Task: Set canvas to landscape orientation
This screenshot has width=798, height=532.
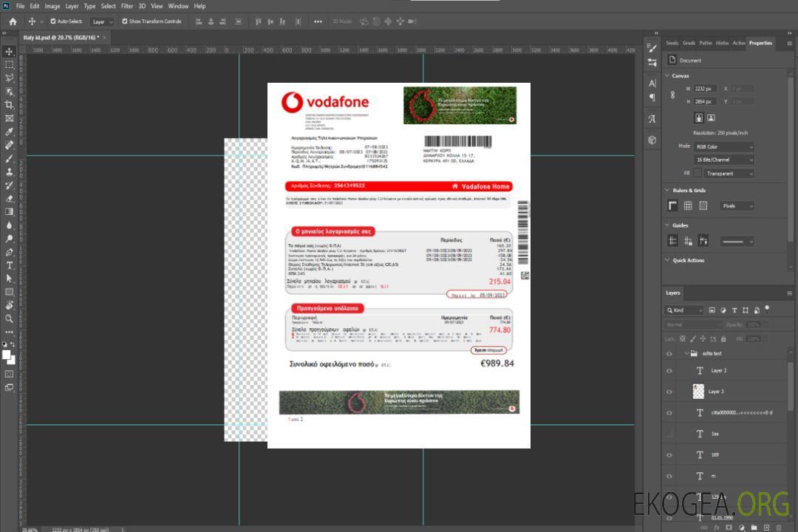Action: pos(711,118)
